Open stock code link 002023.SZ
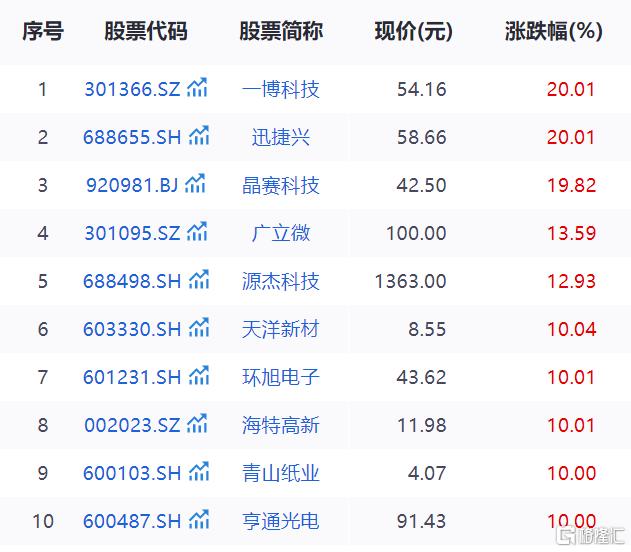This screenshot has height=552, width=631. coord(132,425)
